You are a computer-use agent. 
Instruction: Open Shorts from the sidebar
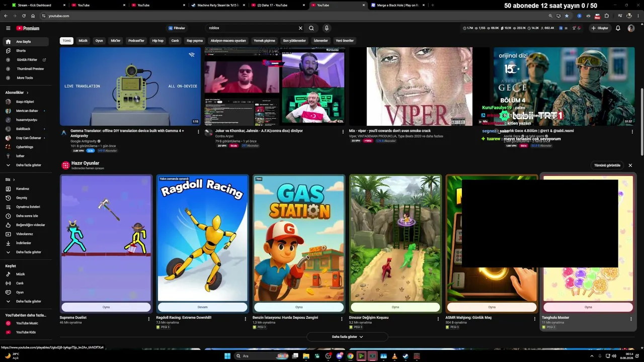pos(27,51)
